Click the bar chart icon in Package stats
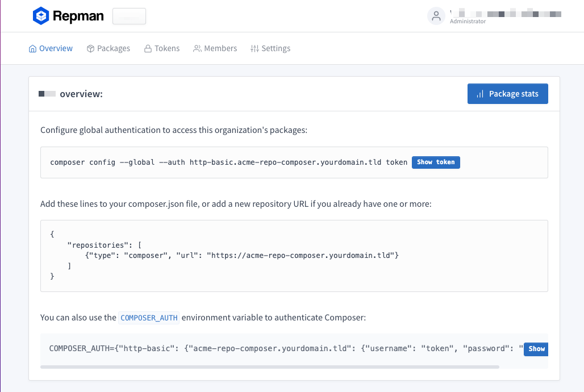Screen dimensions: 584x392 click(x=480, y=94)
